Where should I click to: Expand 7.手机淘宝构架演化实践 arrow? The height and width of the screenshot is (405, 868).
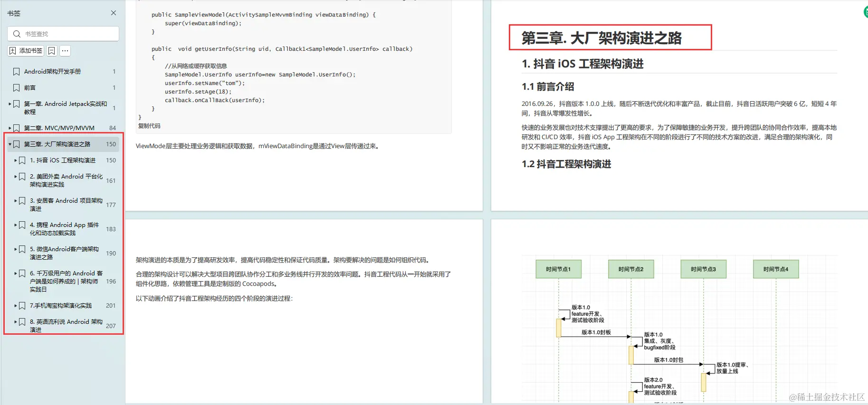pyautogui.click(x=15, y=305)
